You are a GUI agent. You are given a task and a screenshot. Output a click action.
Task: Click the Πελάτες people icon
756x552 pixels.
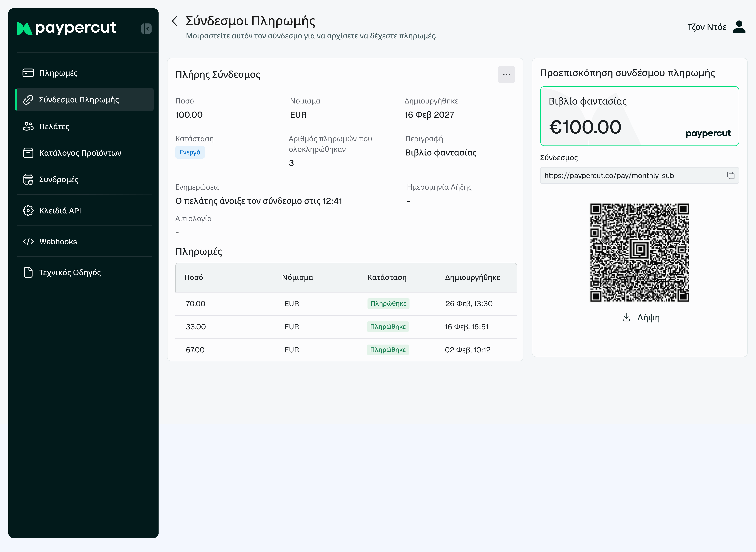pos(28,126)
